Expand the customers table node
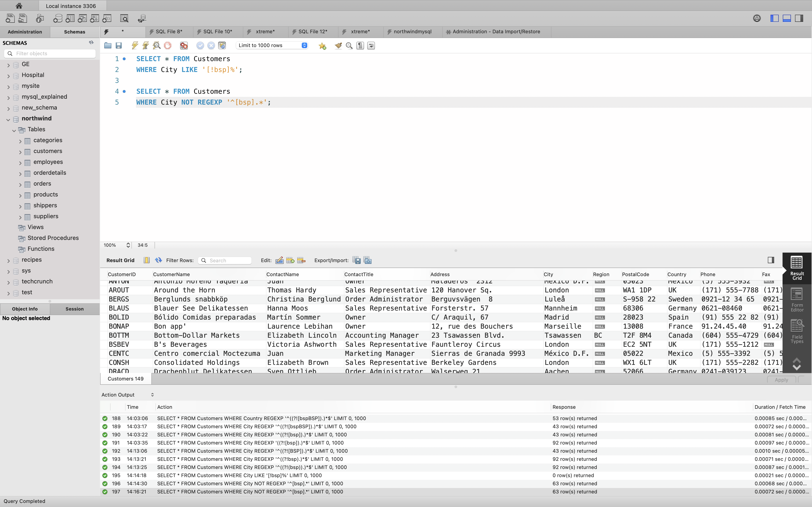The image size is (812, 507). (20, 152)
